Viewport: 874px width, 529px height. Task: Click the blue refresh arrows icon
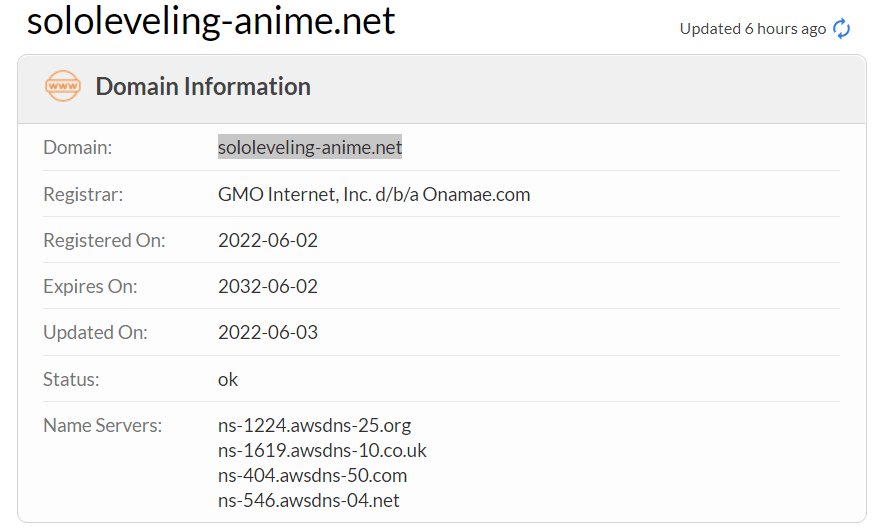841,28
